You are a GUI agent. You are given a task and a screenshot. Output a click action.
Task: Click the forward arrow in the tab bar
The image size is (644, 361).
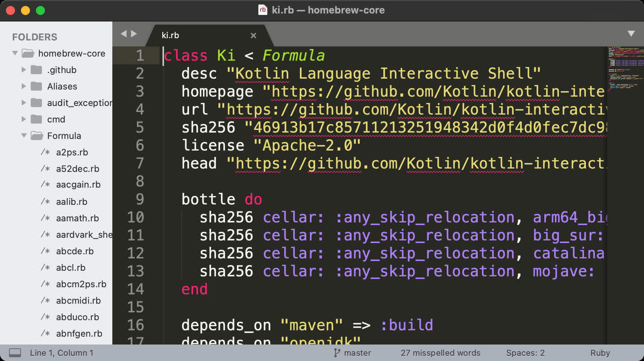coord(134,34)
